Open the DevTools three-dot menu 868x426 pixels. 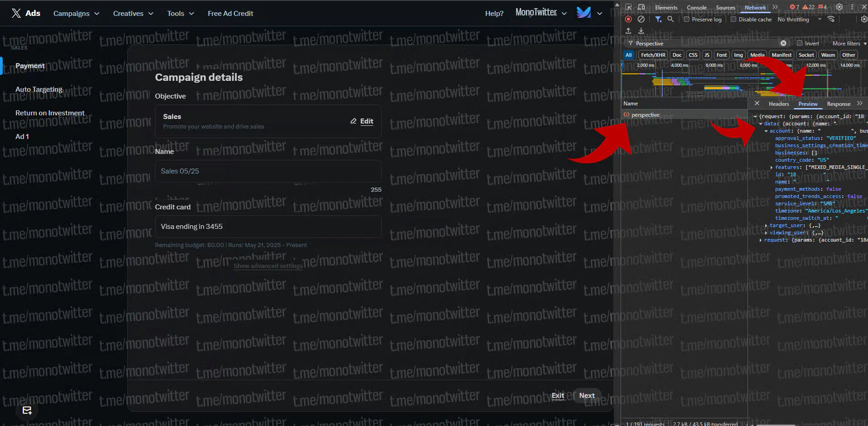click(x=852, y=7)
